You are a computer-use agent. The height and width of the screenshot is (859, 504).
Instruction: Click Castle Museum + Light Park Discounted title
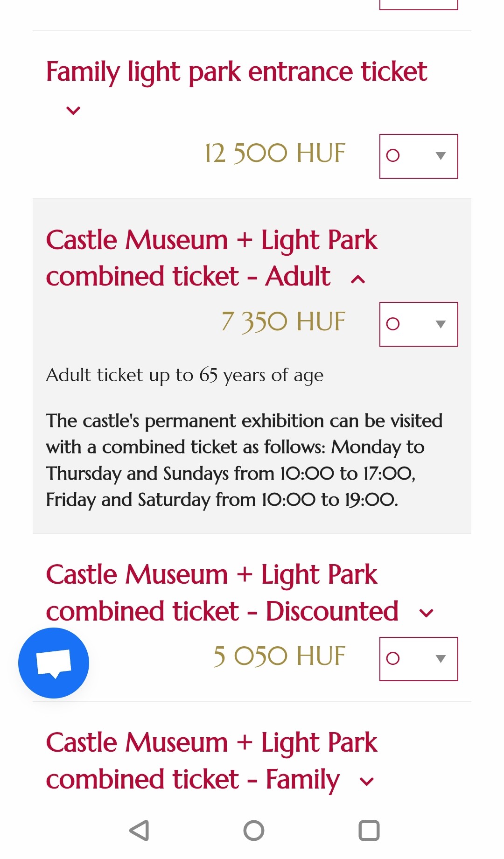click(222, 593)
